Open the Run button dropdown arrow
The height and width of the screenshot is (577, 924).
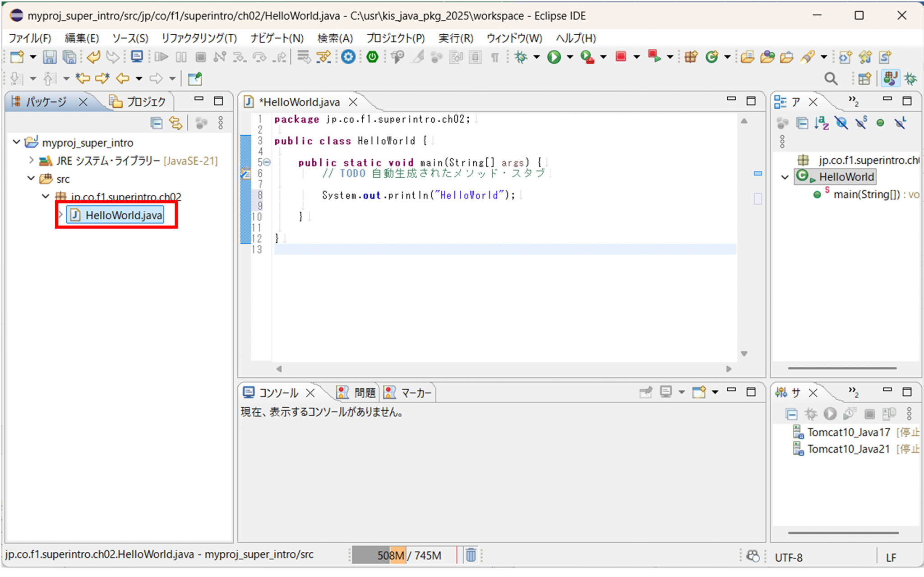coord(570,57)
